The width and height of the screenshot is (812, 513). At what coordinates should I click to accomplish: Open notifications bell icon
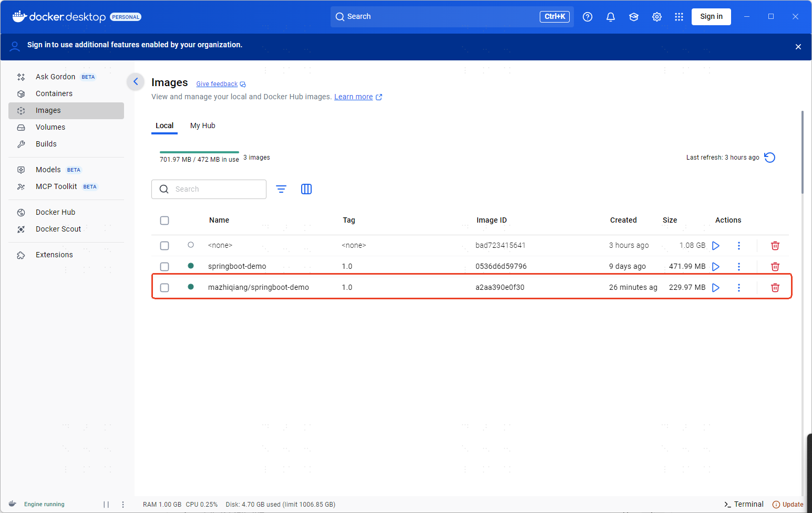611,17
